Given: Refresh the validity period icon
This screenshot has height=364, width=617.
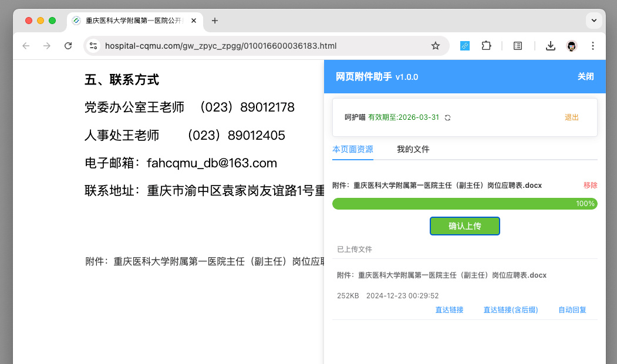Looking at the screenshot, I should click(x=447, y=117).
